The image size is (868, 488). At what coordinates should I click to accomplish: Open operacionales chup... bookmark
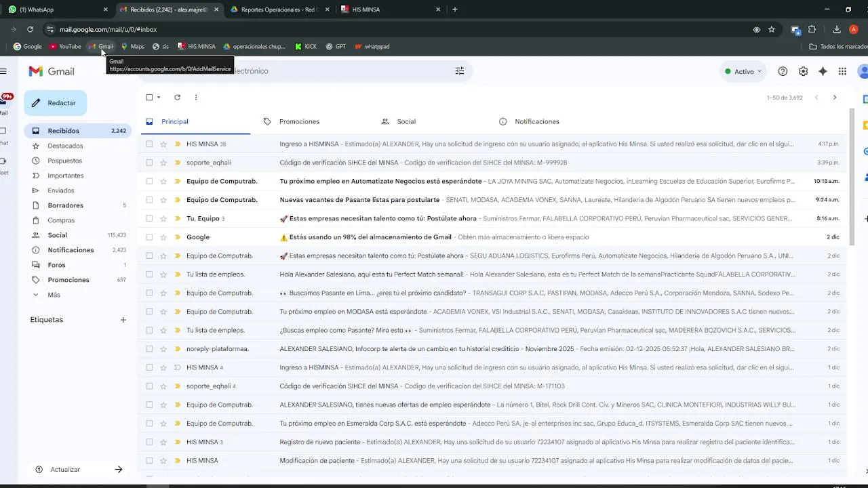(x=254, y=47)
